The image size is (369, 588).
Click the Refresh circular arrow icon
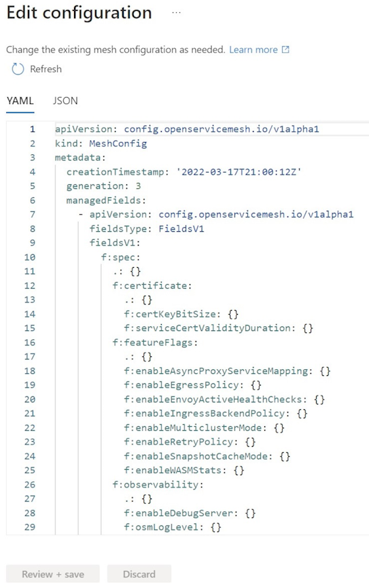pos(18,69)
